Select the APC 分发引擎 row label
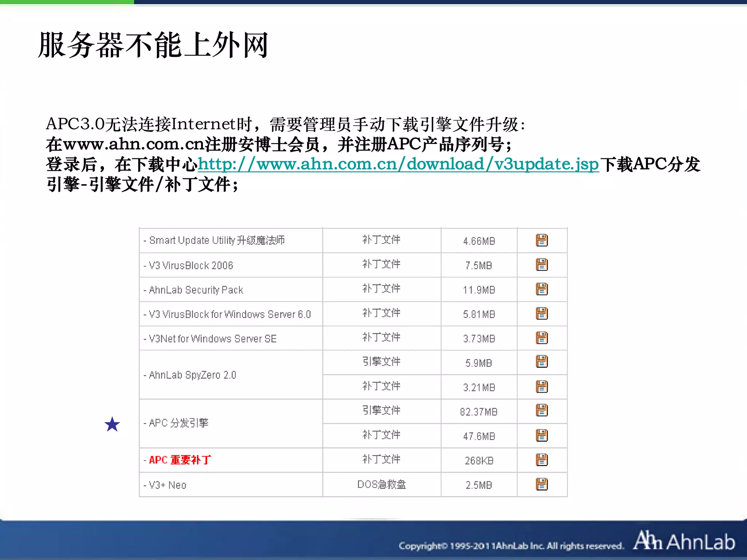 178,423
